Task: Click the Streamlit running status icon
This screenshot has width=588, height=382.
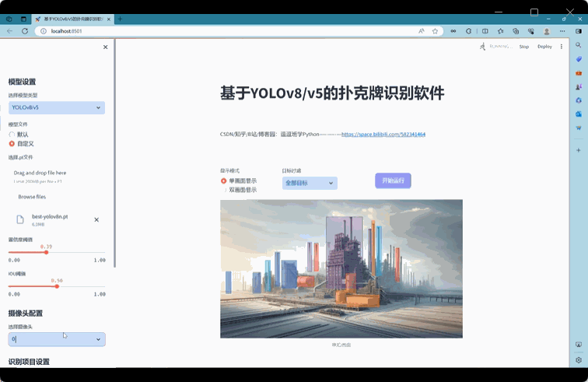Action: click(x=482, y=46)
